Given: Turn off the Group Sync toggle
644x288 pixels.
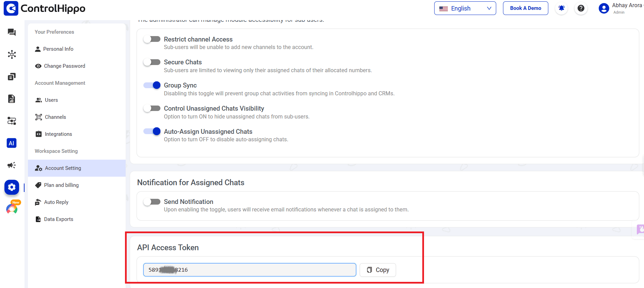Looking at the screenshot, I should coord(152,85).
